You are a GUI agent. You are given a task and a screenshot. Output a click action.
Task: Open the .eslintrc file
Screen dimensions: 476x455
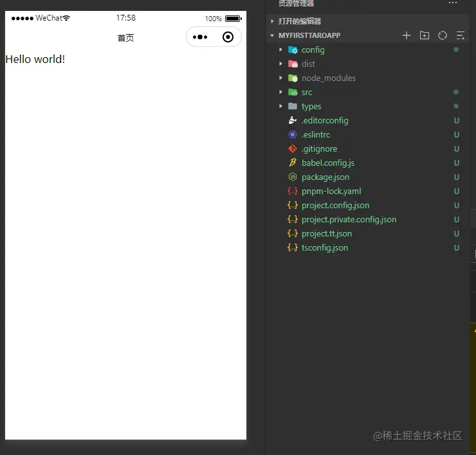coord(316,135)
